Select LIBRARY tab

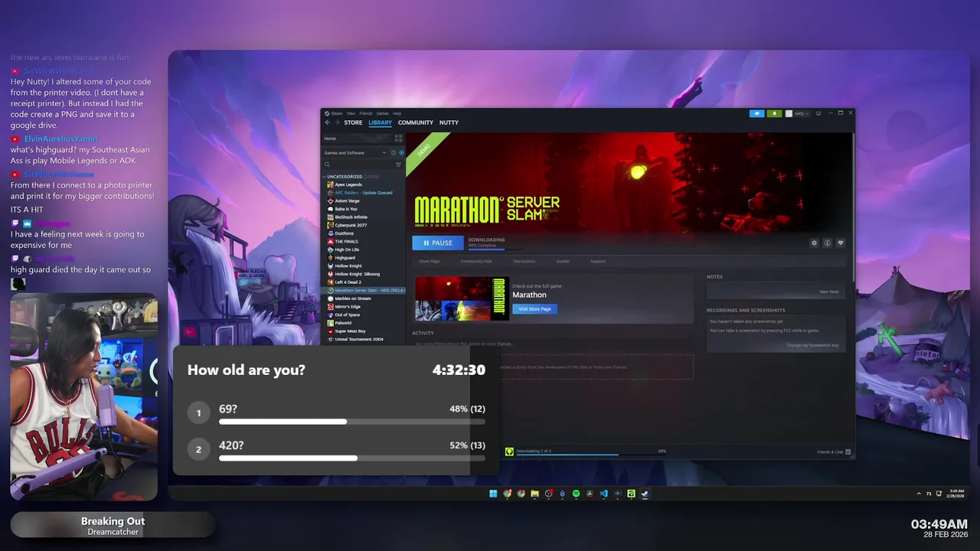(x=380, y=122)
